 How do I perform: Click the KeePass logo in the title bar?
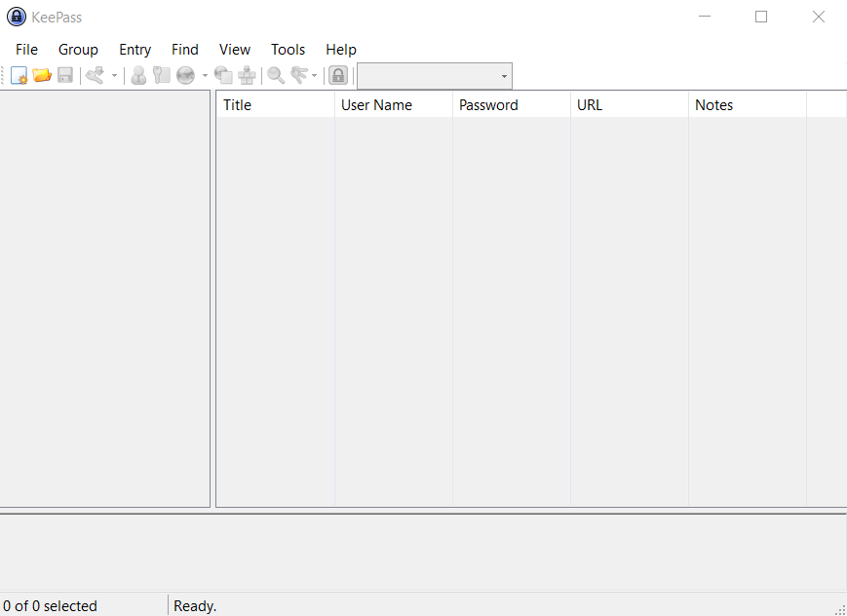pos(17,17)
